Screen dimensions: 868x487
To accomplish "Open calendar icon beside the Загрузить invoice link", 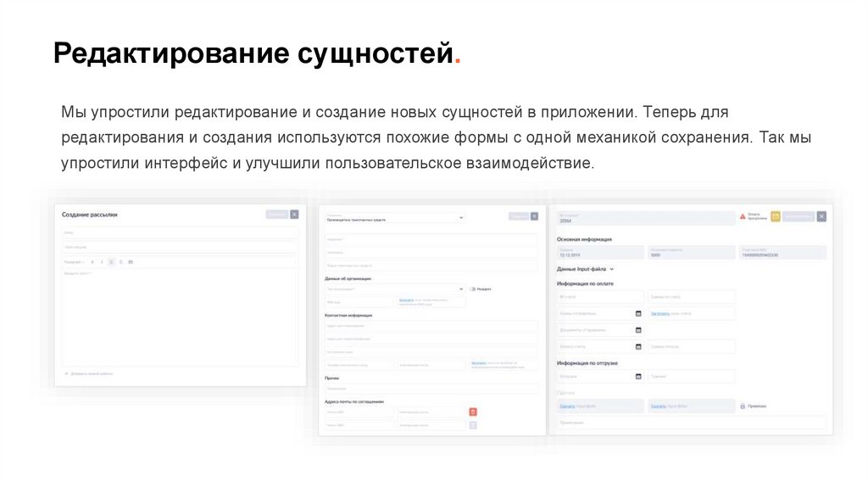I will (x=638, y=314).
